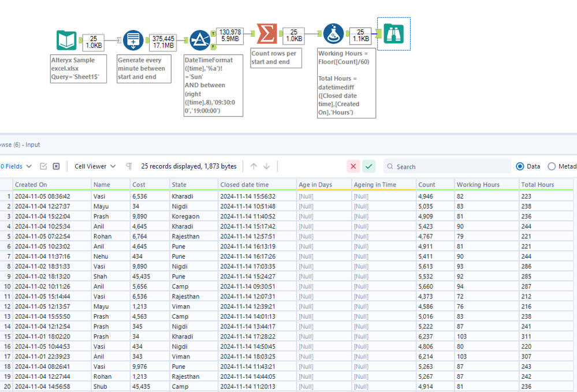Select the Metadata radio button

[552, 166]
